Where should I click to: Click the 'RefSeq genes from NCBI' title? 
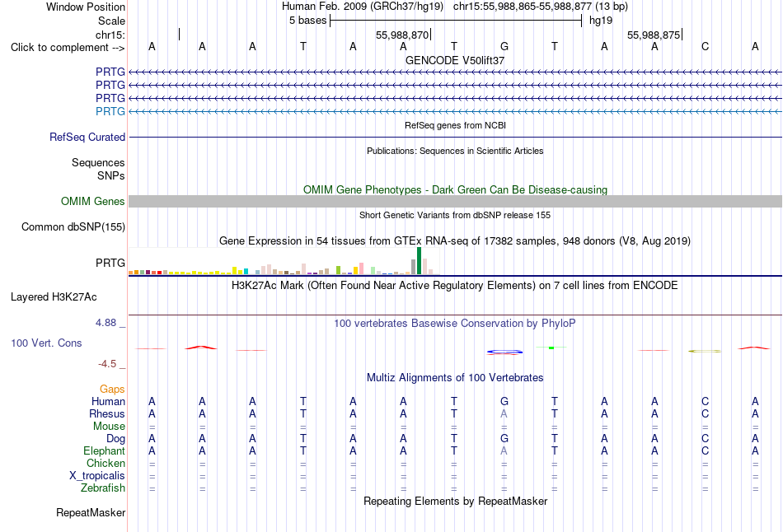pyautogui.click(x=455, y=125)
